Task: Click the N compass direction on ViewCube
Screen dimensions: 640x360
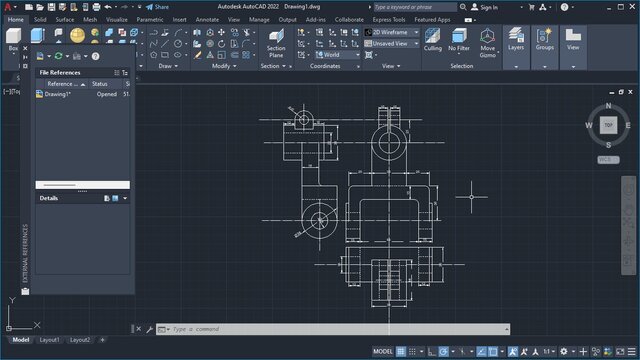Action: [608, 106]
